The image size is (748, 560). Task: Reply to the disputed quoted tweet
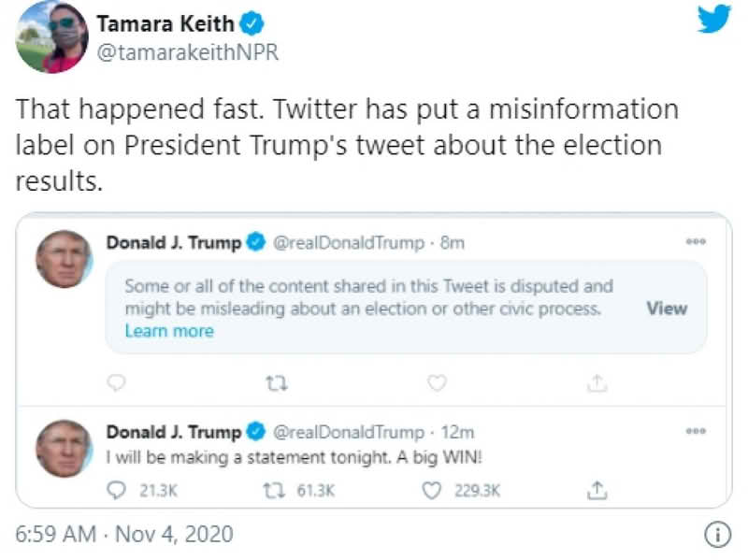pyautogui.click(x=117, y=382)
